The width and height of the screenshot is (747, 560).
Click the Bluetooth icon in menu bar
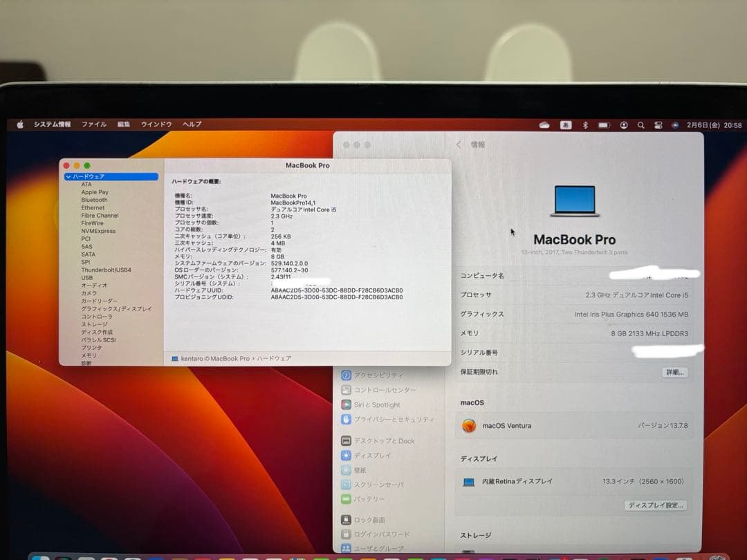586,125
